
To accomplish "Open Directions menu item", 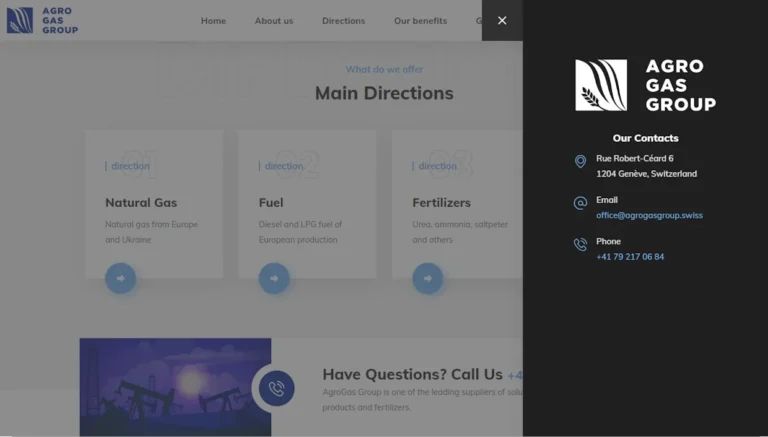I will coord(343,21).
